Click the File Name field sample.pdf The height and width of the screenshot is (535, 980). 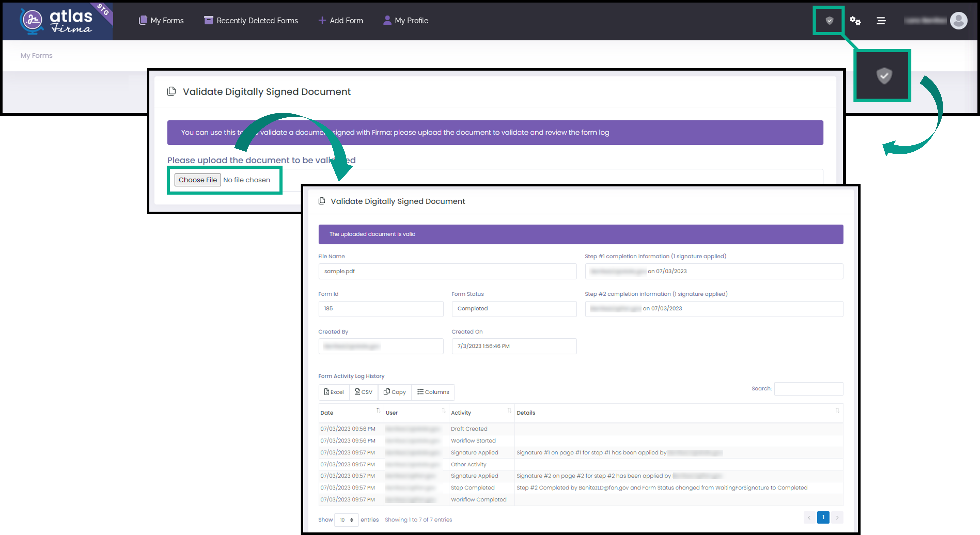coord(447,271)
